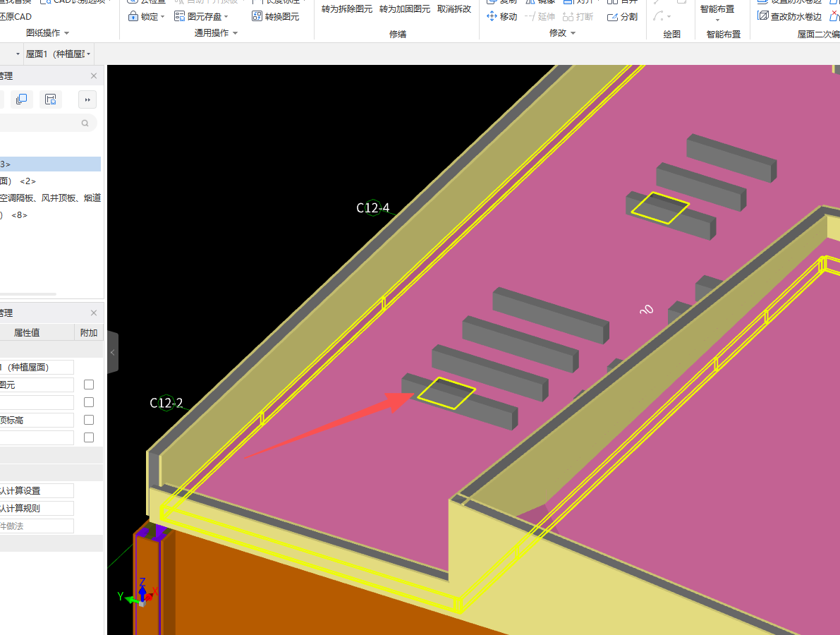This screenshot has height=635, width=840.
Task: Tick the checkbox below 图元 row
Action: pos(89,402)
